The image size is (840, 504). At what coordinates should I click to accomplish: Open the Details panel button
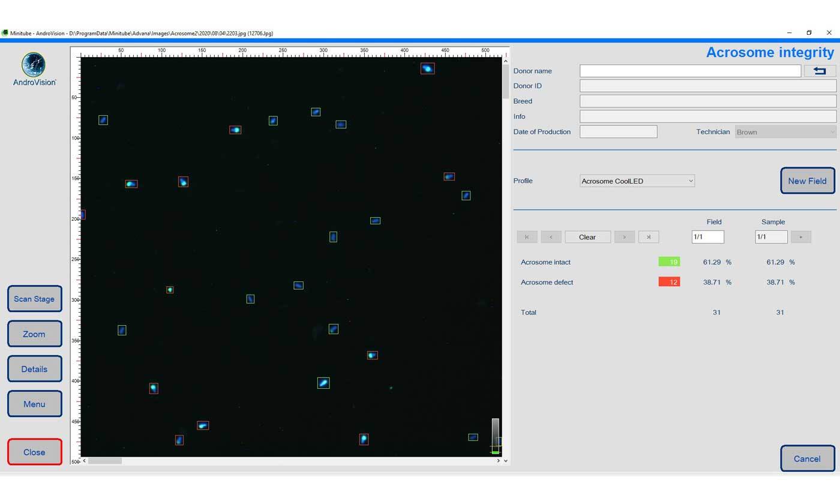pos(34,369)
